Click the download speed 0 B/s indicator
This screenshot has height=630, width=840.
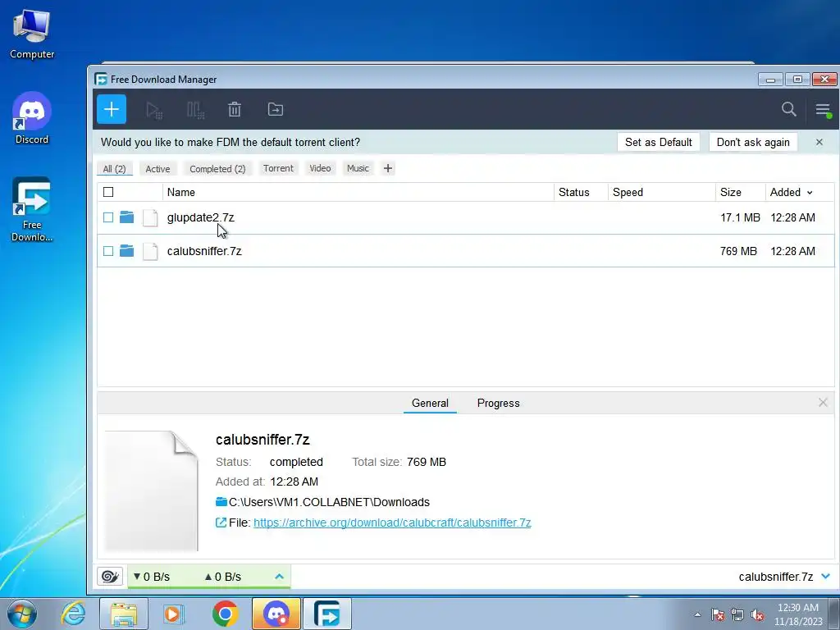click(x=152, y=577)
